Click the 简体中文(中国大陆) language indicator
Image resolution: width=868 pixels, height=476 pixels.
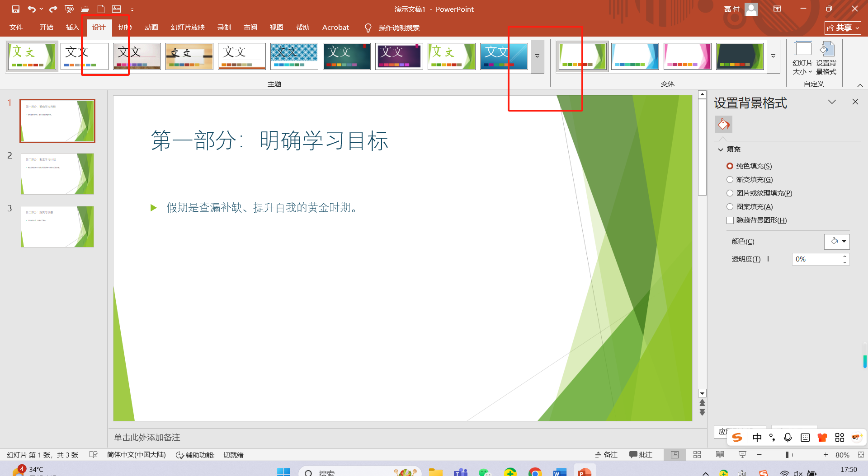[x=137, y=455]
